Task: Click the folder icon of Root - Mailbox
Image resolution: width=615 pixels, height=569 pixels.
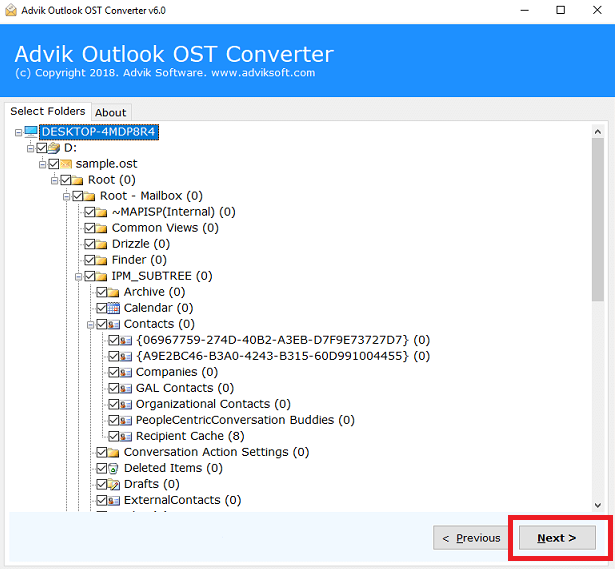Action: pyautogui.click(x=89, y=196)
